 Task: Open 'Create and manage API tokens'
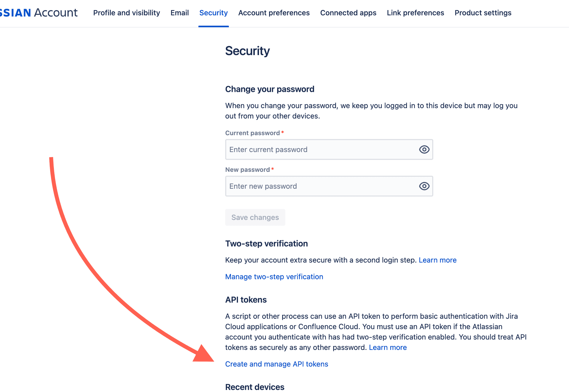pyautogui.click(x=276, y=364)
